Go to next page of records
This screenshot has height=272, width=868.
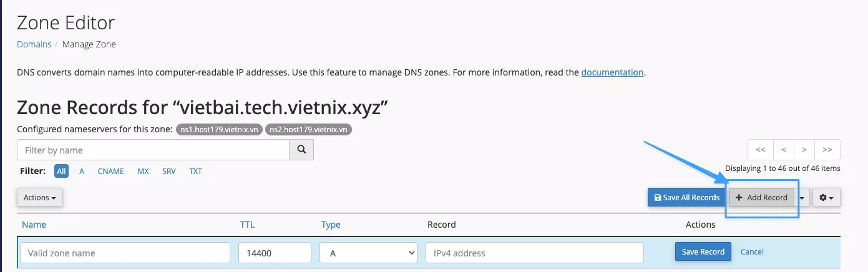point(804,150)
